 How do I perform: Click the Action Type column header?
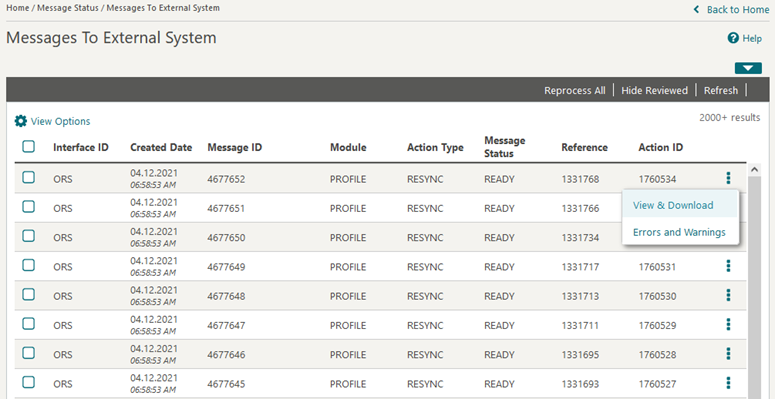435,147
